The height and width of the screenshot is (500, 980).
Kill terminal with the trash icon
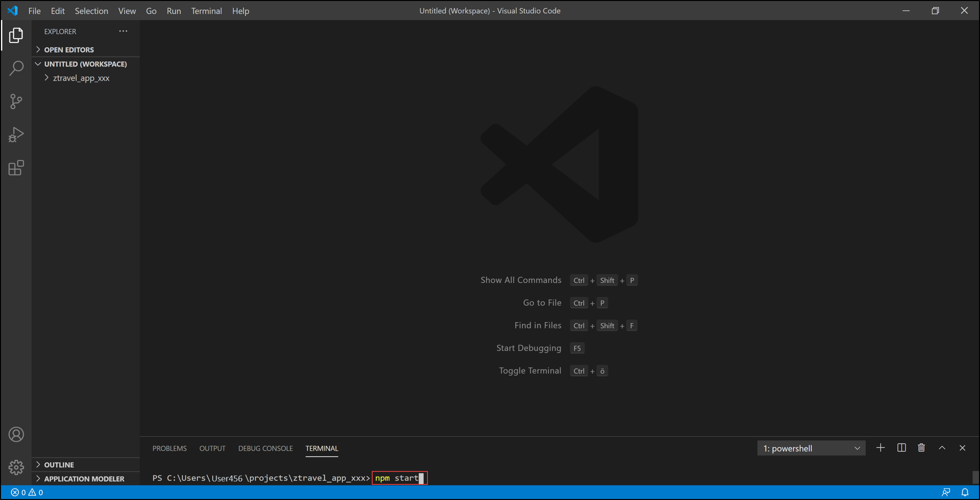point(921,448)
